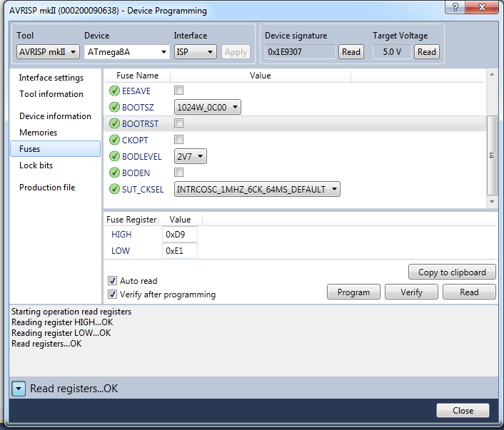Enable the EESAVE fuse checkbox
Viewport: 504px width, 430px height.
178,91
